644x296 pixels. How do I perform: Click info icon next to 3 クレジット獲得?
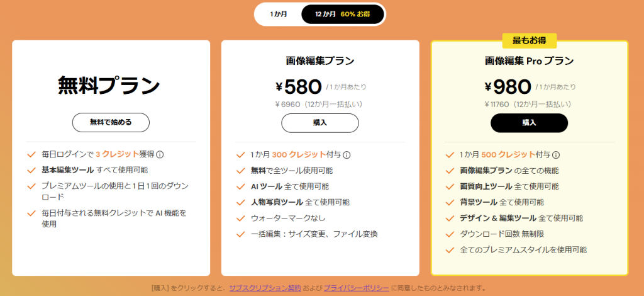click(x=160, y=154)
